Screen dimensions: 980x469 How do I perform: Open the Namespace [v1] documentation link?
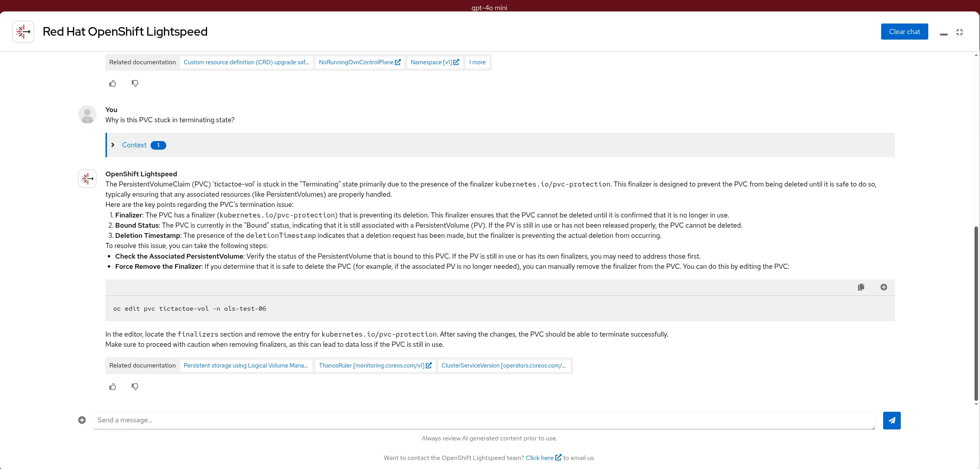[x=435, y=62]
